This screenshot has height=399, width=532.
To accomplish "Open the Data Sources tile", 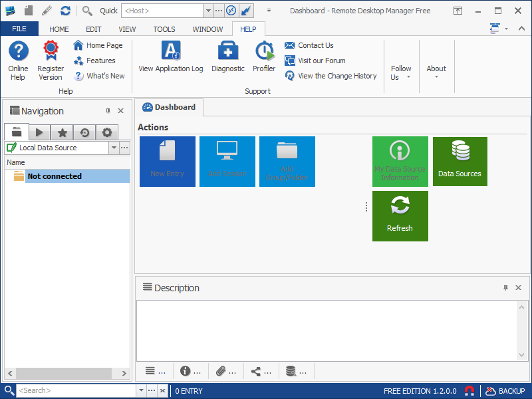I will click(x=460, y=162).
